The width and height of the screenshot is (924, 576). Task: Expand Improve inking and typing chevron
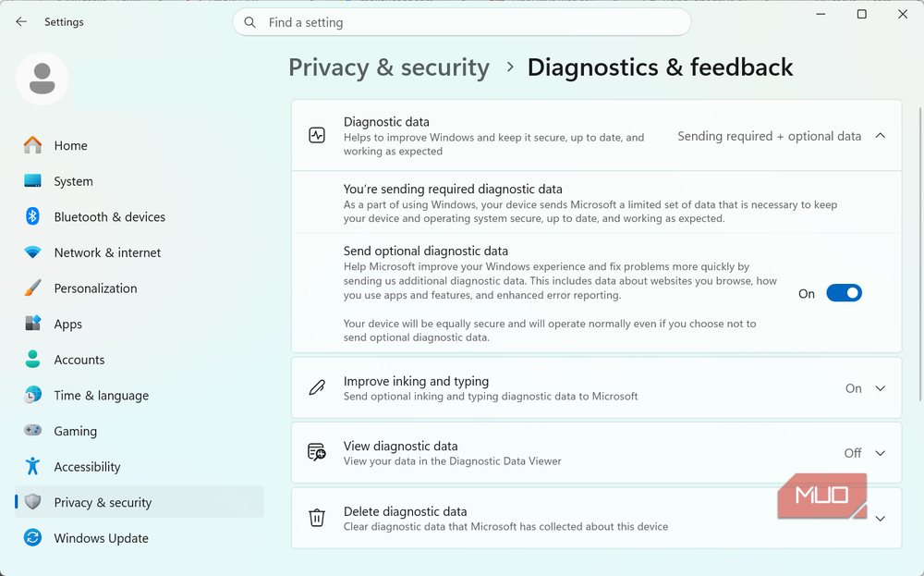(x=881, y=388)
